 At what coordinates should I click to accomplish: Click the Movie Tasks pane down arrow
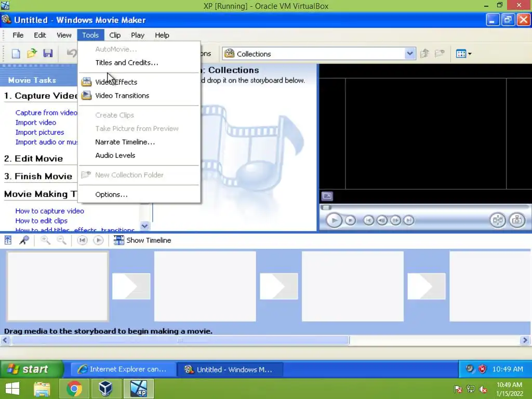click(144, 226)
